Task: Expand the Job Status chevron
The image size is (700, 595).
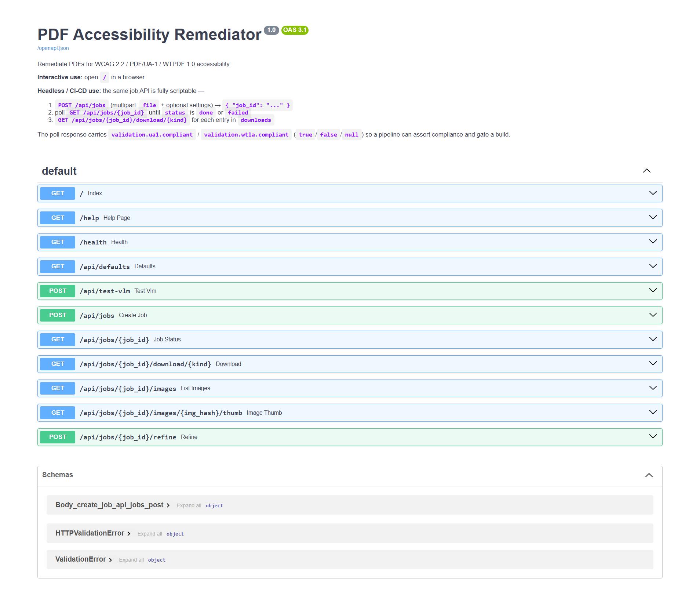Action: coord(653,339)
